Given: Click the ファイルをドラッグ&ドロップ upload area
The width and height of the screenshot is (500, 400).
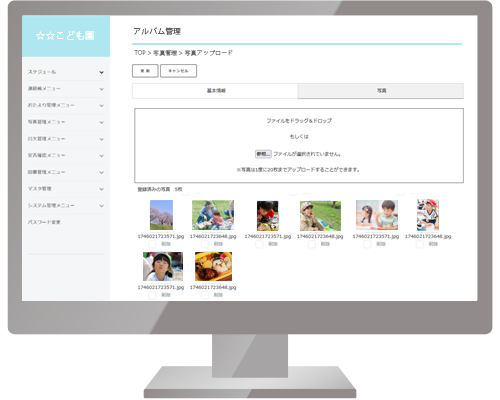Looking at the screenshot, I should [x=299, y=145].
